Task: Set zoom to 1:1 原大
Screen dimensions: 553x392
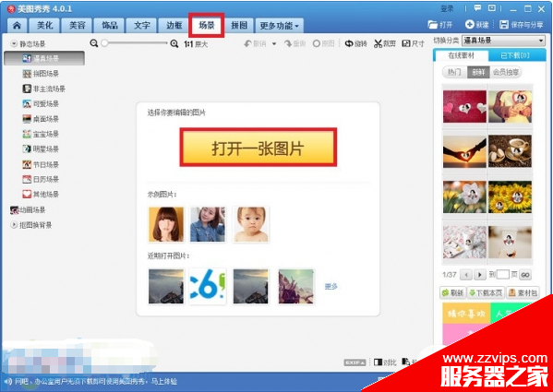Action: 196,44
